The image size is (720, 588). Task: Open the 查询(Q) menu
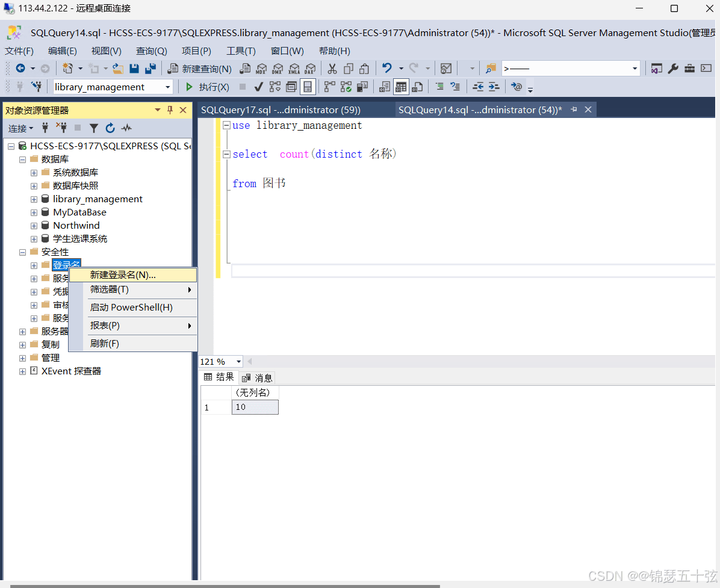[152, 51]
